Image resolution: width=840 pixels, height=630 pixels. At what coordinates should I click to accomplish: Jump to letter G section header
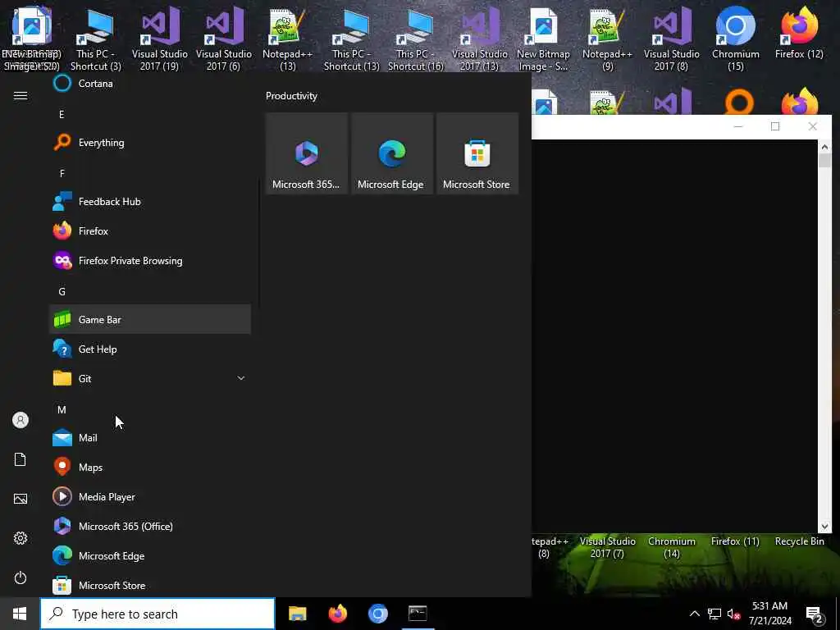pyautogui.click(x=62, y=291)
